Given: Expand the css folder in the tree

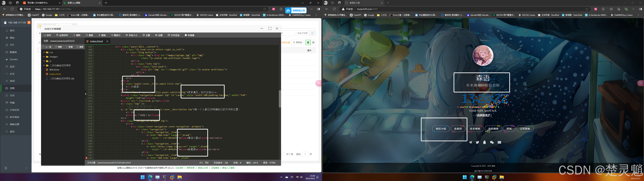Looking at the screenshot, I should pos(44,52).
